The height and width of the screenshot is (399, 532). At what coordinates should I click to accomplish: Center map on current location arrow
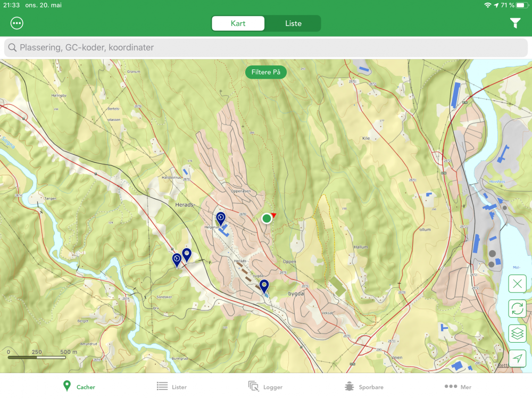[517, 358]
